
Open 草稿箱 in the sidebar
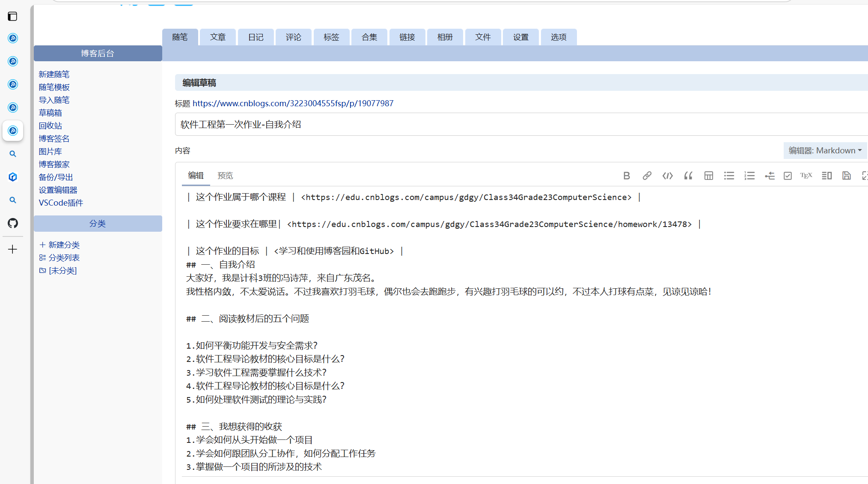pos(50,113)
